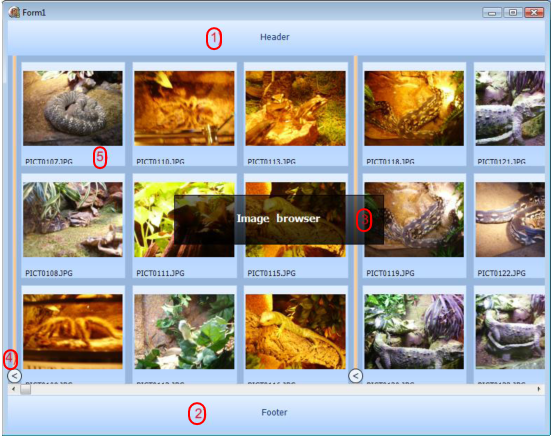Open thumbnail PICT0107.JPG of coiled snake
The width and height of the screenshot is (552, 438).
73,108
